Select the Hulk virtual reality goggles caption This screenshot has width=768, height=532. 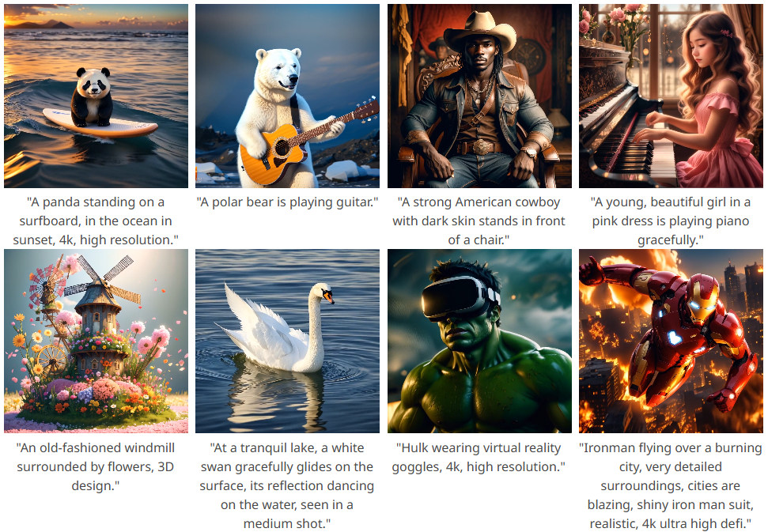[x=479, y=457]
